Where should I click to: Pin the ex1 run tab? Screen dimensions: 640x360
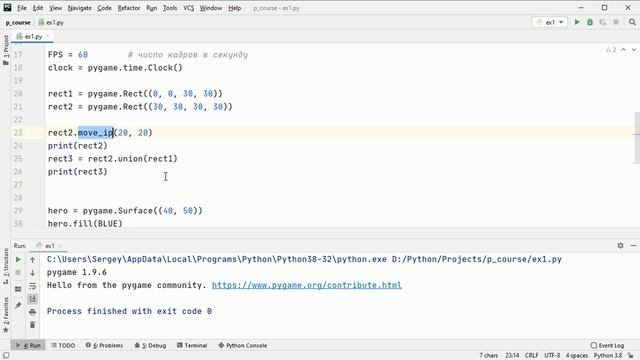tap(18, 305)
